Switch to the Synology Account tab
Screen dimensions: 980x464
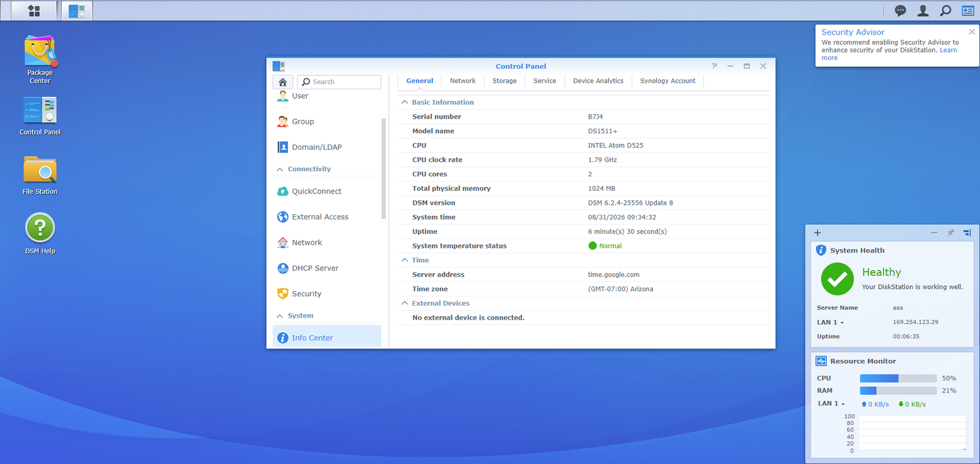click(x=668, y=81)
